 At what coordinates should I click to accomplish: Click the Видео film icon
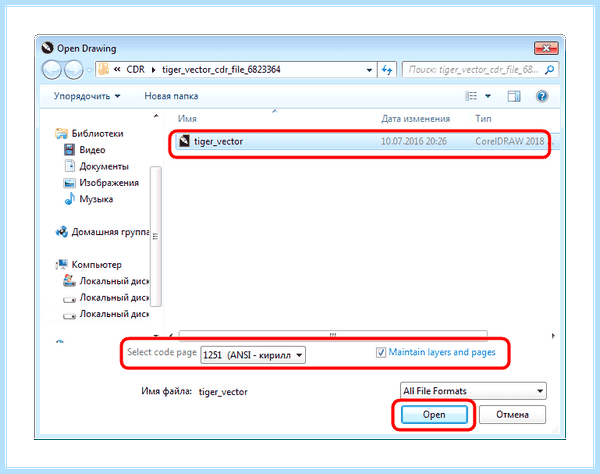coord(69,150)
